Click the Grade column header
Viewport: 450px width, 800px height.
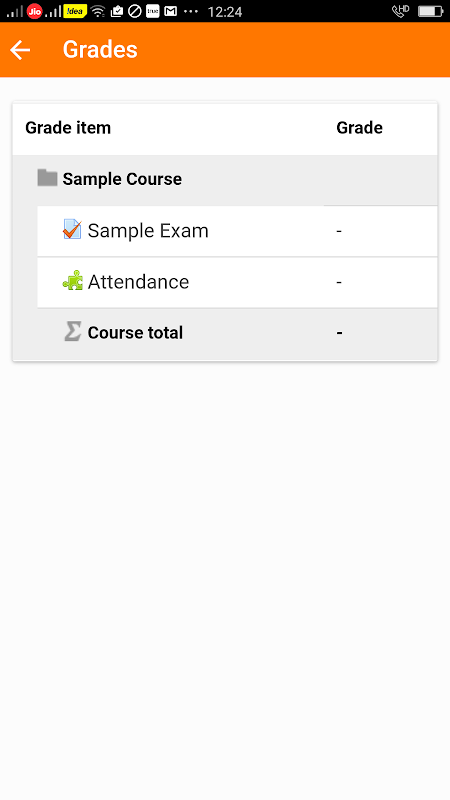tap(359, 128)
